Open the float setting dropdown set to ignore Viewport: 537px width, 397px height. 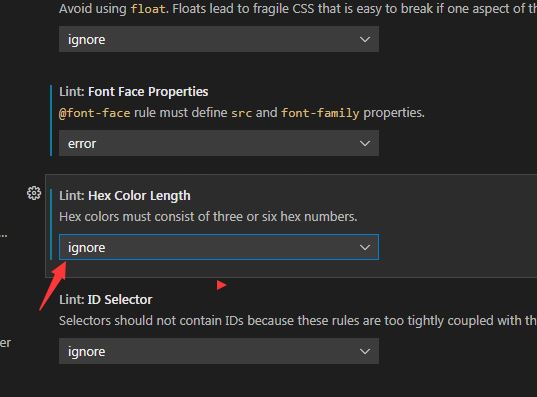[219, 39]
